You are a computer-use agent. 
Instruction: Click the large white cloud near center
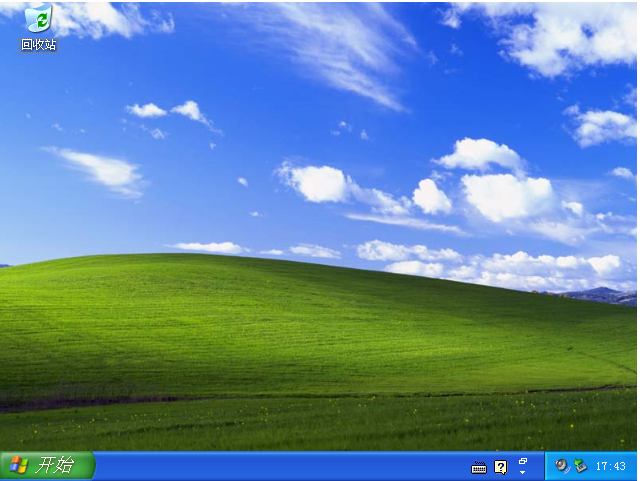(508, 197)
